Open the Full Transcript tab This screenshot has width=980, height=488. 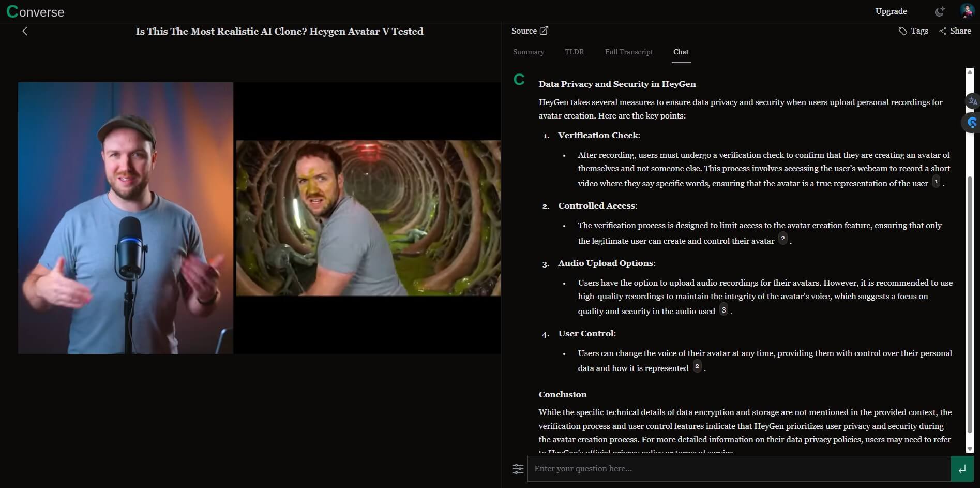click(x=629, y=52)
